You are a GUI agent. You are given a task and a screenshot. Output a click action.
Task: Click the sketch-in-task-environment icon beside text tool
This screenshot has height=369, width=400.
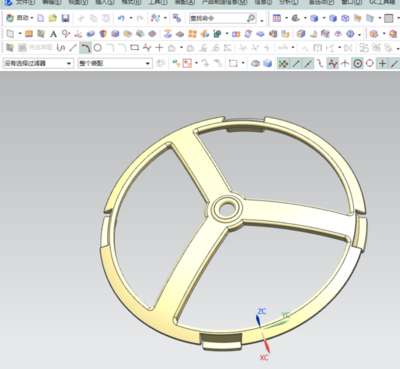[41, 34]
